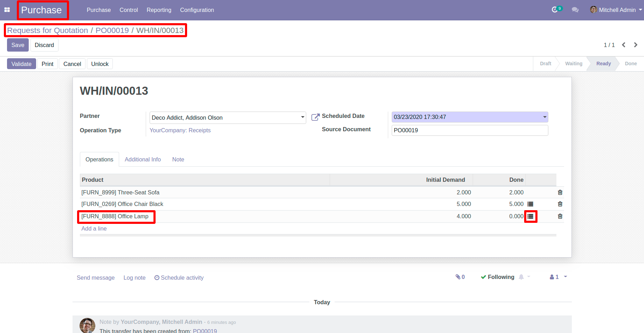Viewport: 644px width, 333px height.
Task: Click the Discard button
Action: point(44,45)
